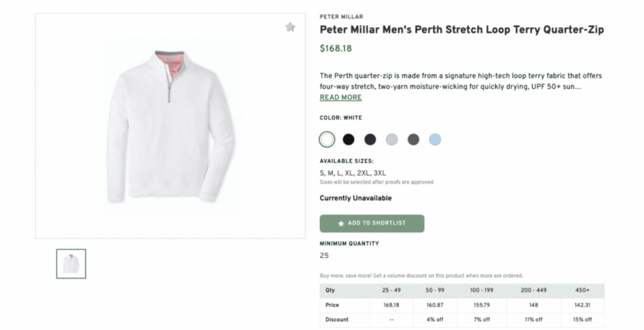Select the white quarter-zip thumbnail
This screenshot has width=644, height=330.
coord(71,264)
